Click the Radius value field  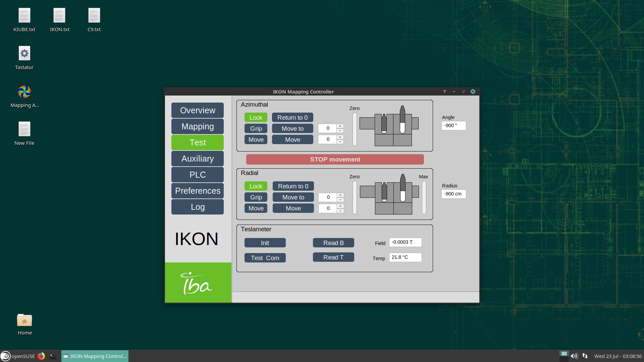[453, 194]
